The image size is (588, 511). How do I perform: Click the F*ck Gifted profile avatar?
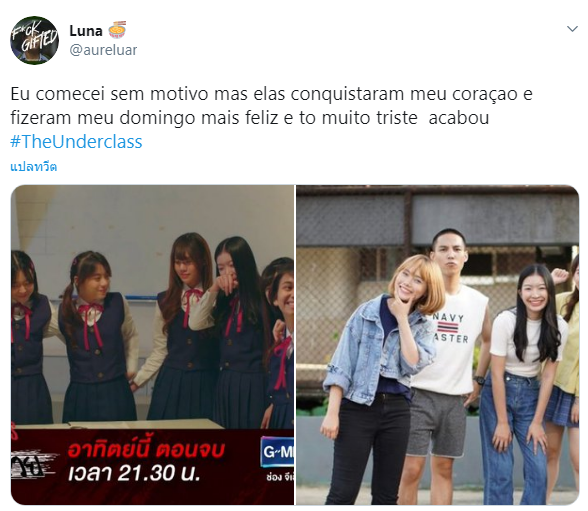coord(34,40)
